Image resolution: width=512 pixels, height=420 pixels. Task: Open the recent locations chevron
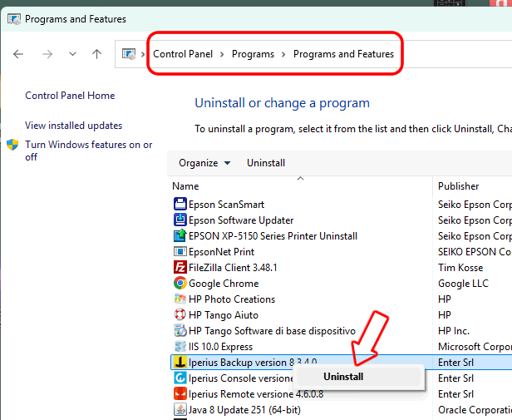tap(72, 54)
